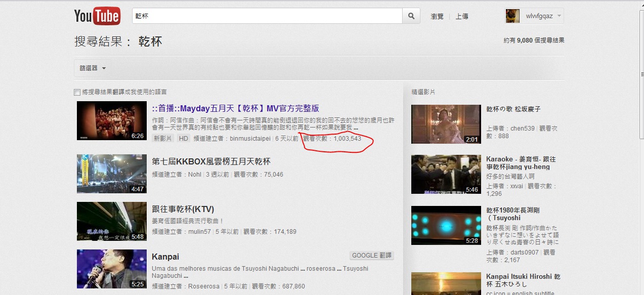Image resolution: width=644 pixels, height=295 pixels.
Task: Click the 新影片 badge
Action: click(x=163, y=138)
